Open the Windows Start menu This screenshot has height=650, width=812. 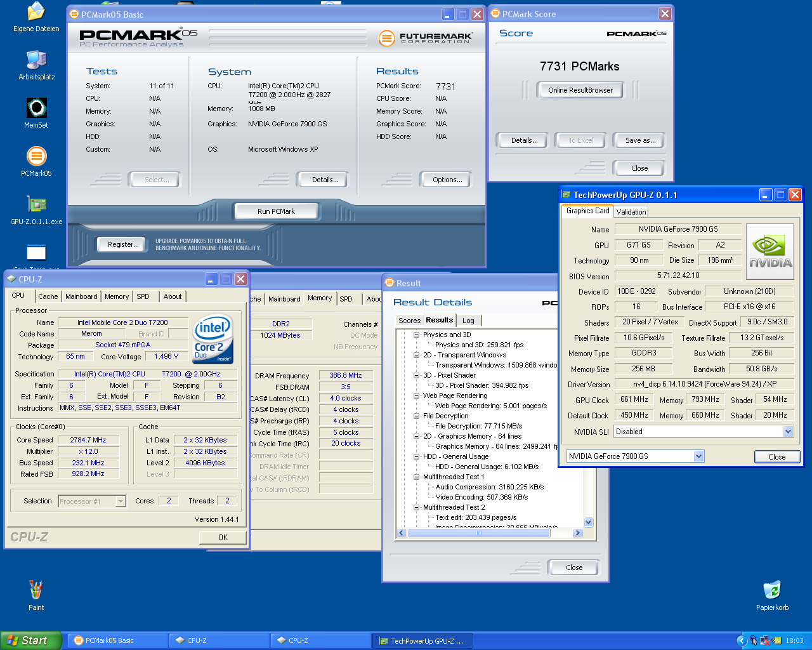31,640
